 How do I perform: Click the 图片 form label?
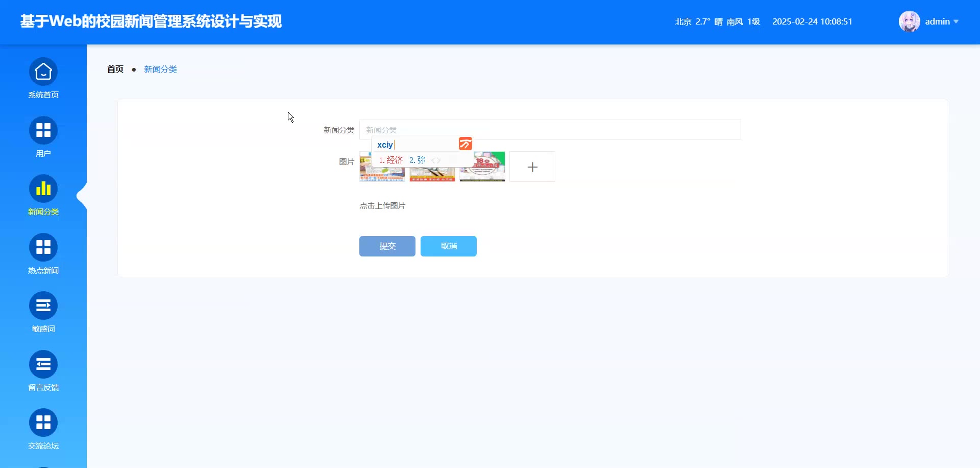coord(347,162)
